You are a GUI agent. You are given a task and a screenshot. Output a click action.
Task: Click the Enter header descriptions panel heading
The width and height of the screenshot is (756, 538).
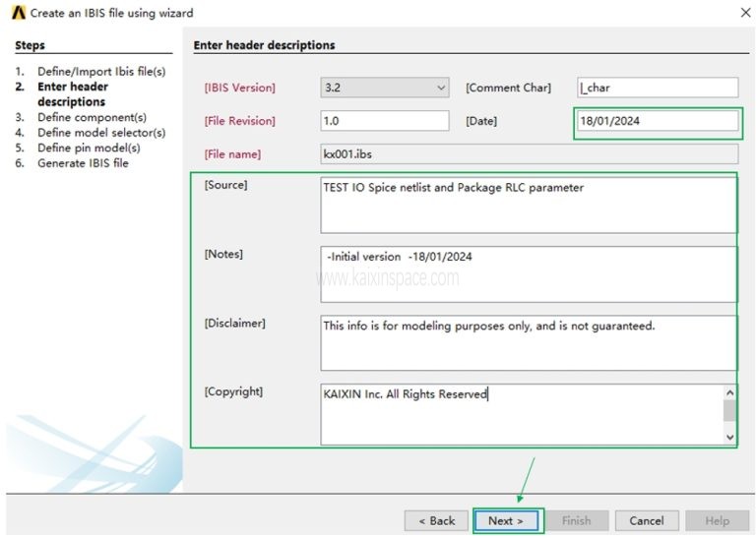click(264, 45)
